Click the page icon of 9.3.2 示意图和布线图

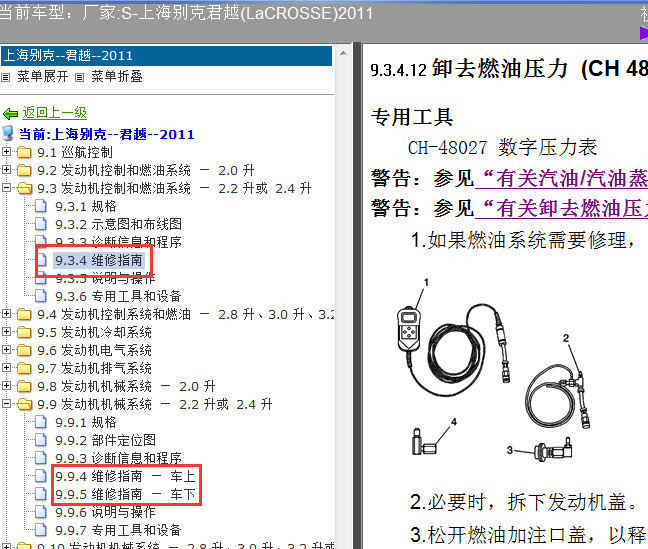pos(40,224)
